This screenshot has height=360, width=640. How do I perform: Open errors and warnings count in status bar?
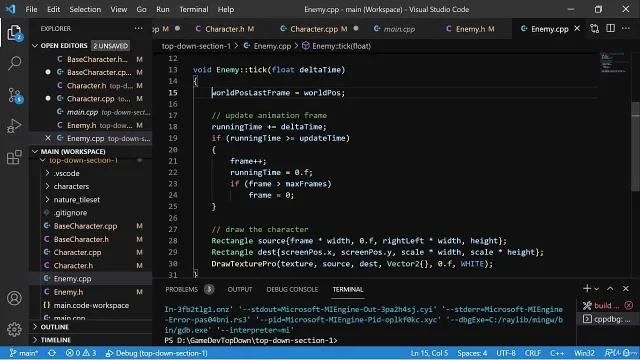tap(81, 353)
